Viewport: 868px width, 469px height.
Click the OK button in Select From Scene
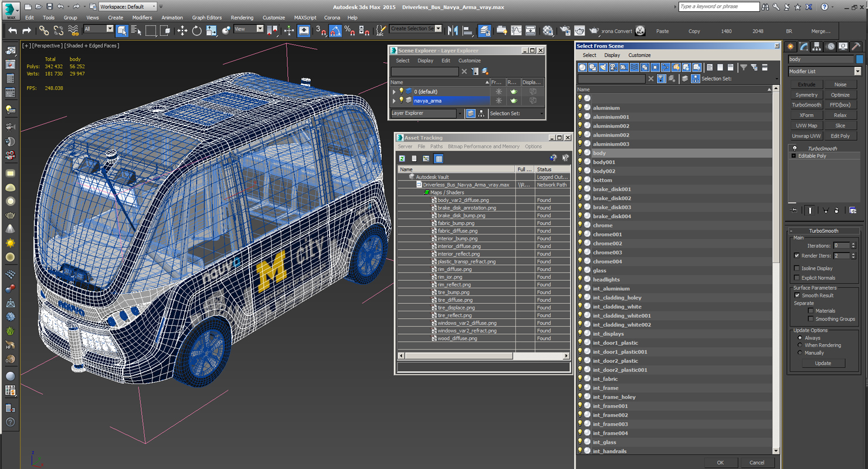[x=720, y=463]
